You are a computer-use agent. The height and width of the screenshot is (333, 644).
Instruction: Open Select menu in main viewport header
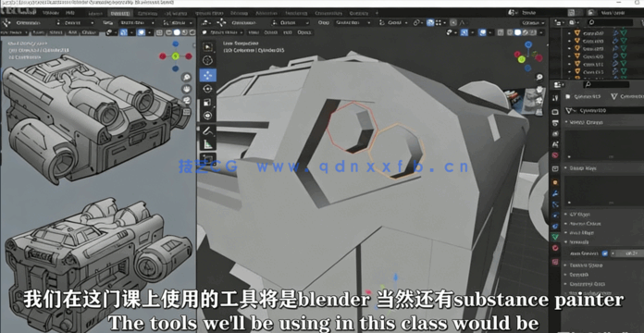(x=270, y=32)
